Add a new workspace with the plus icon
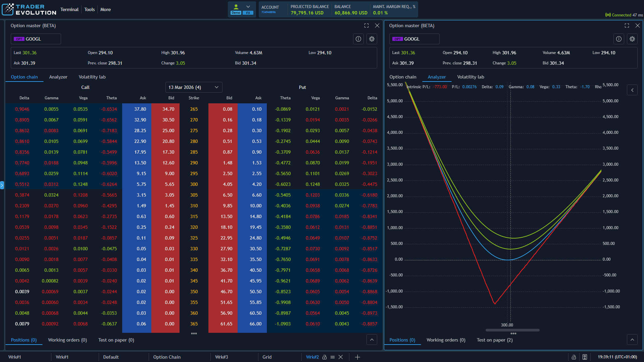The width and height of the screenshot is (644, 362). 357,357
